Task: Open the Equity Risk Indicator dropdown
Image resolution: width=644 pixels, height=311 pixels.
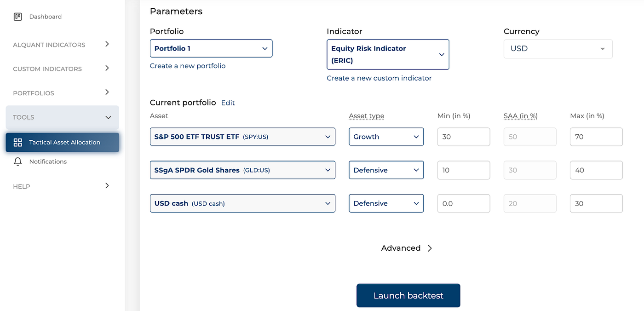Action: point(388,54)
